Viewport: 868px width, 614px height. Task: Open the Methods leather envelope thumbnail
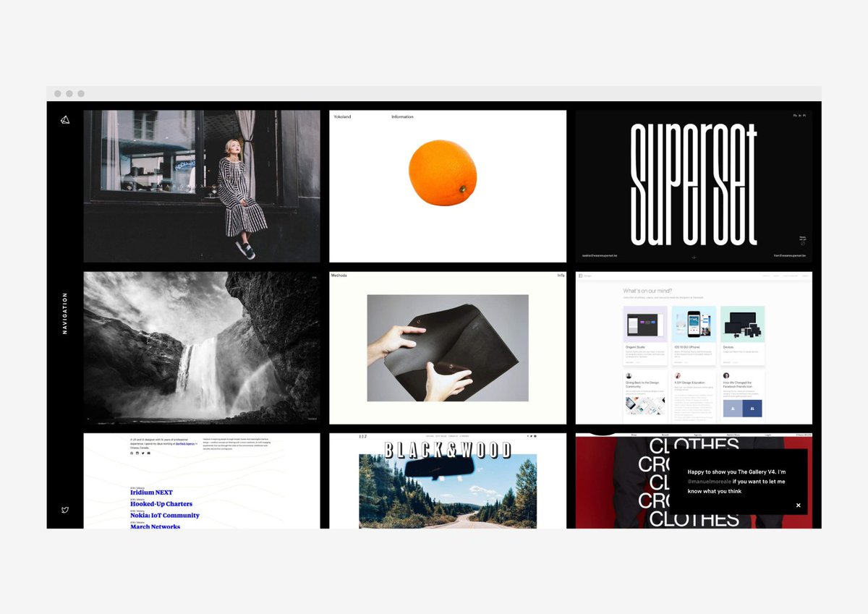[448, 348]
